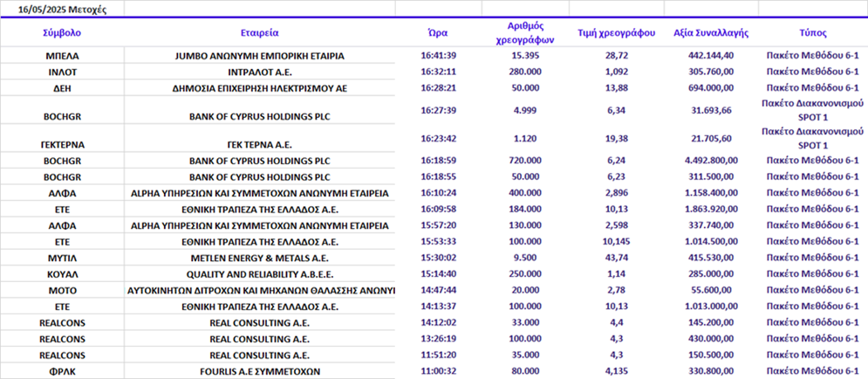Click the price 6,23
Viewport: 868px width, 379px height.
pyautogui.click(x=616, y=176)
